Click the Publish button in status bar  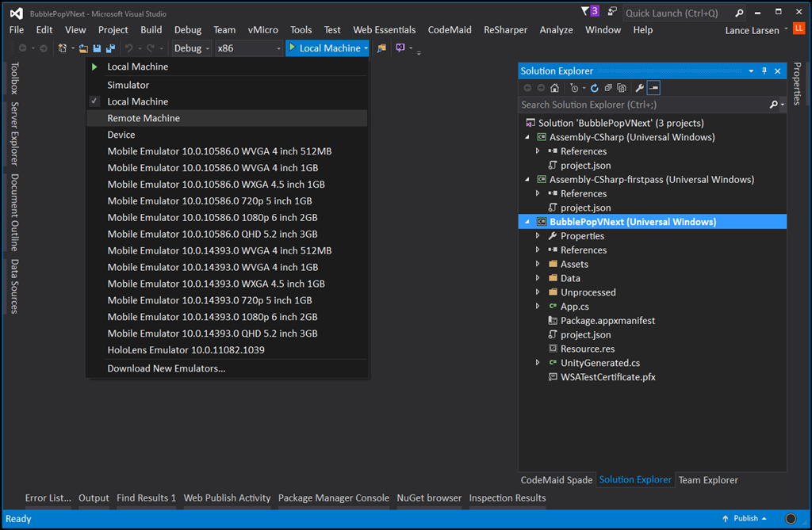coord(744,518)
